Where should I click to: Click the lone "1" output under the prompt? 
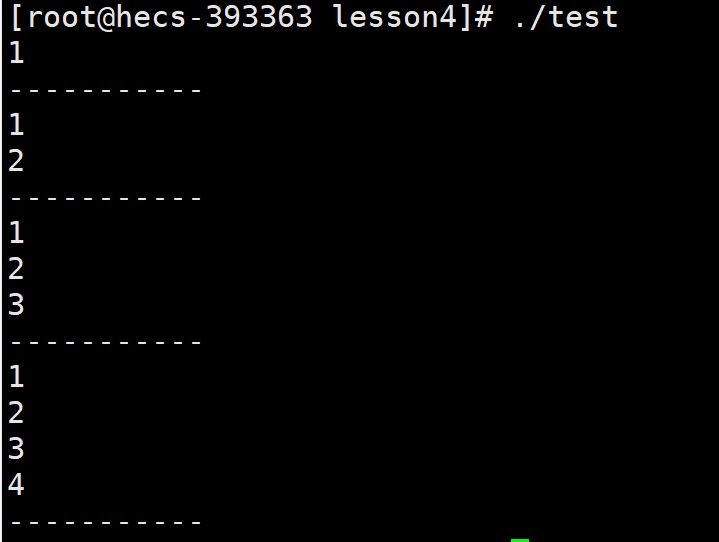pos(17,53)
